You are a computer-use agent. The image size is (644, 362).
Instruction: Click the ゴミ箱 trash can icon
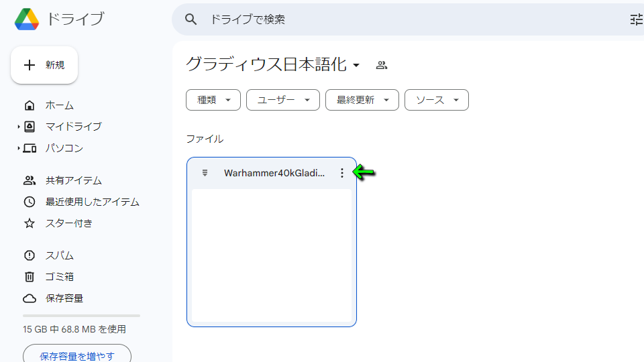click(29, 277)
